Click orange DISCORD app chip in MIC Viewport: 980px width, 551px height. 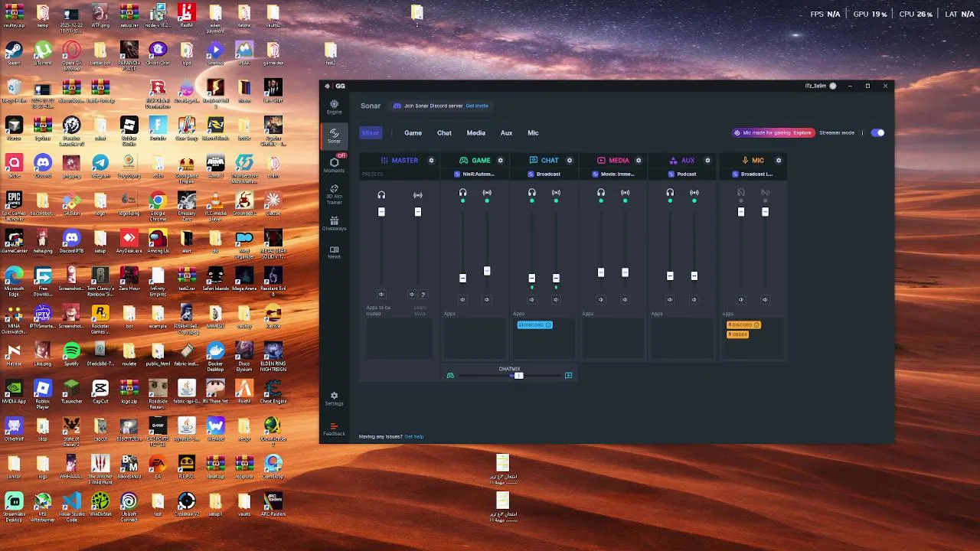tap(743, 325)
